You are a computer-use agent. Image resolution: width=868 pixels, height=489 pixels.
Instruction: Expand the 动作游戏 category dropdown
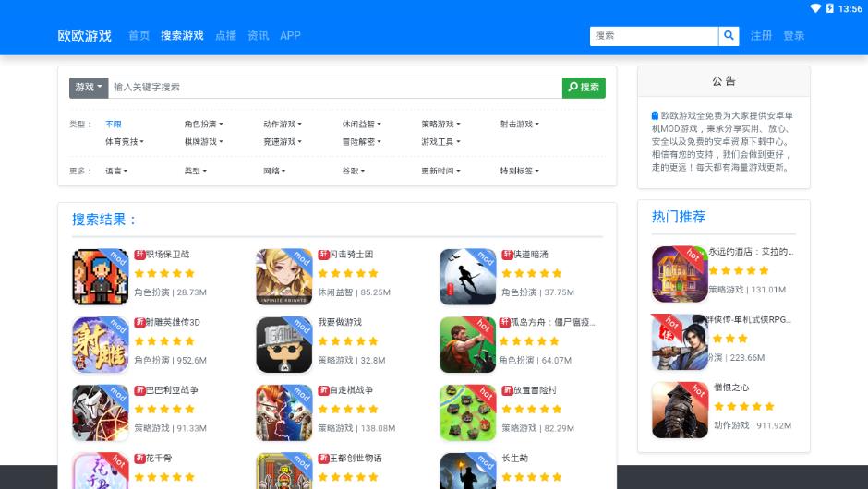[283, 125]
